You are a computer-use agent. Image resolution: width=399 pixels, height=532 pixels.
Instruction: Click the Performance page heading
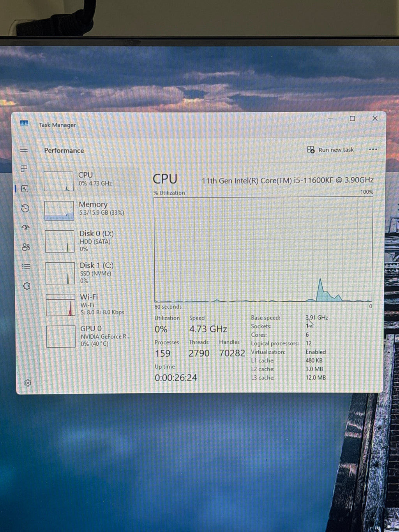coord(64,150)
